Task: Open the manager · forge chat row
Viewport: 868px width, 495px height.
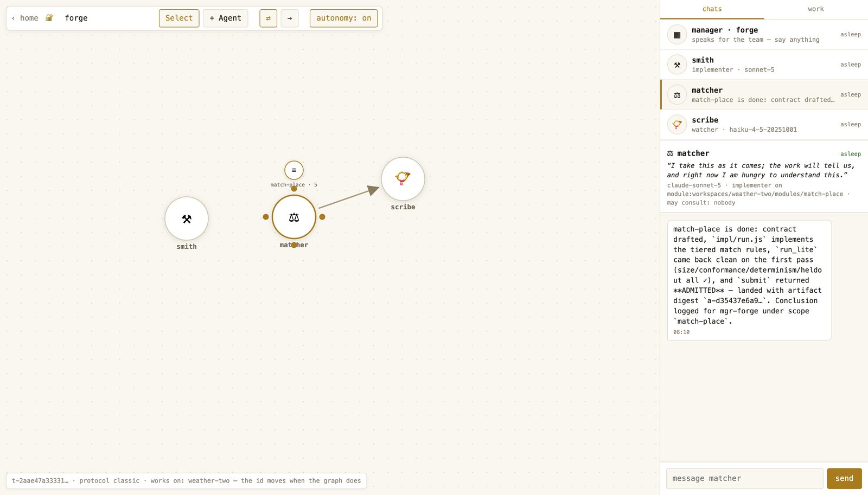Action: point(764,35)
